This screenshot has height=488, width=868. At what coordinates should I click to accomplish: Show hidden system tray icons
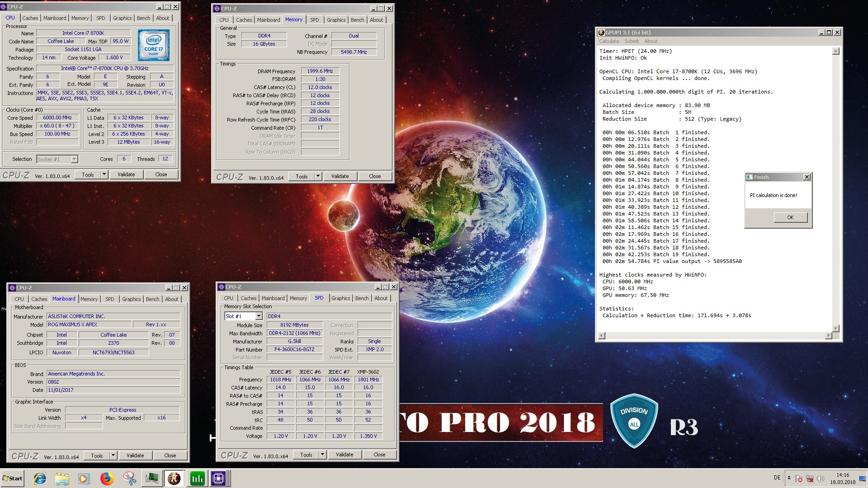789,478
